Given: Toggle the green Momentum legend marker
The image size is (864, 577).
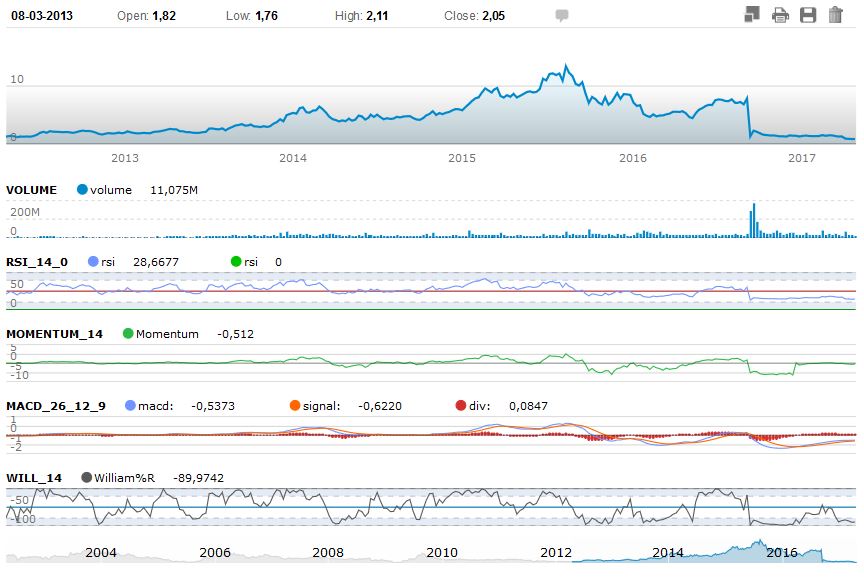Looking at the screenshot, I should (x=127, y=334).
